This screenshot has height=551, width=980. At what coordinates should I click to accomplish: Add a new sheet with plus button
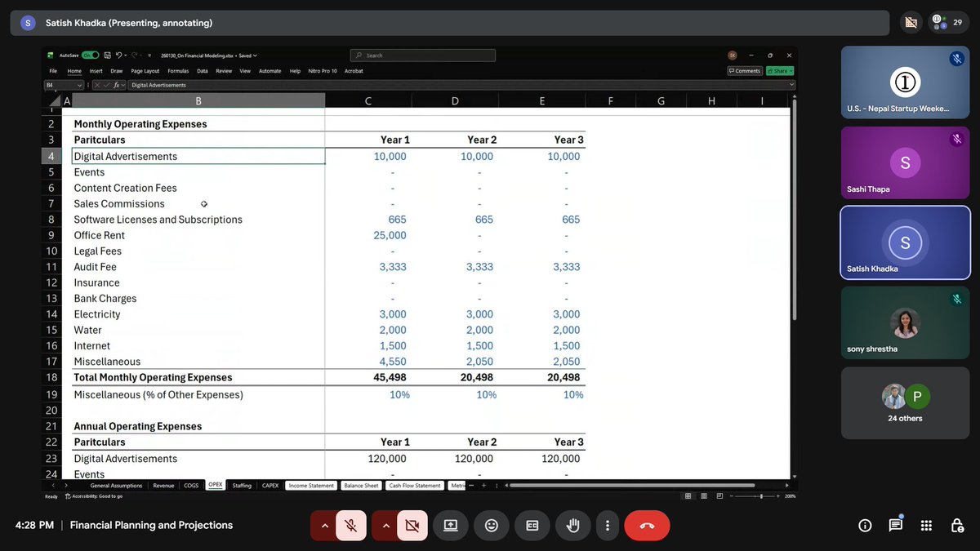pos(483,486)
